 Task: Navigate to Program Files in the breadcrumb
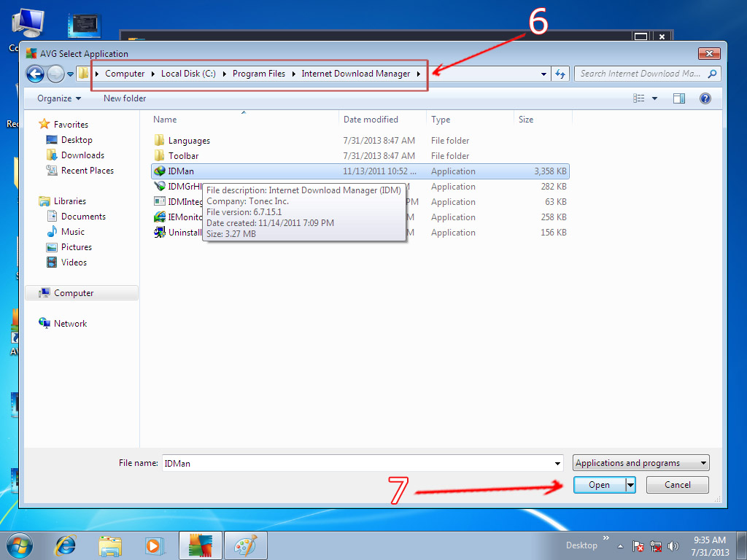[259, 73]
